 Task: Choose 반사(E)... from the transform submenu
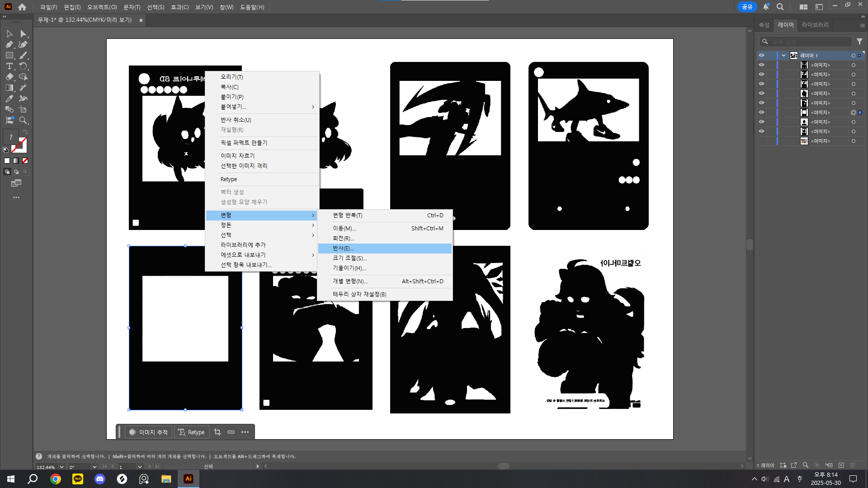(385, 249)
